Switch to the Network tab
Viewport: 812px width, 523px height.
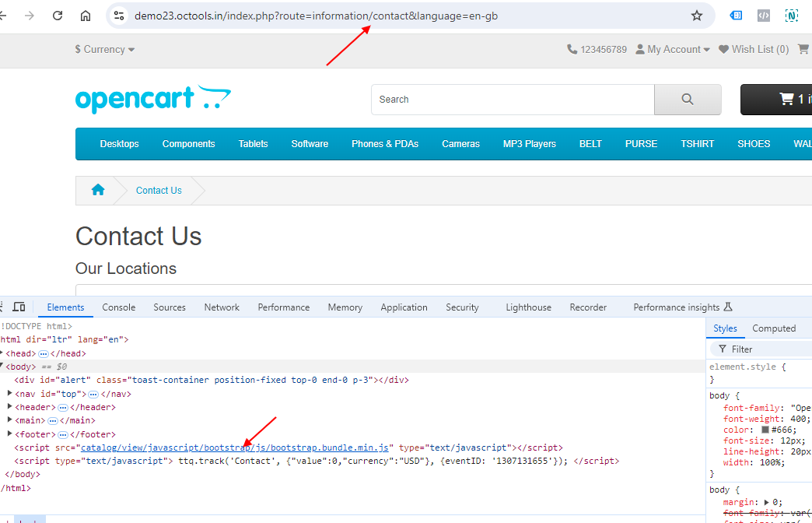tap(222, 307)
